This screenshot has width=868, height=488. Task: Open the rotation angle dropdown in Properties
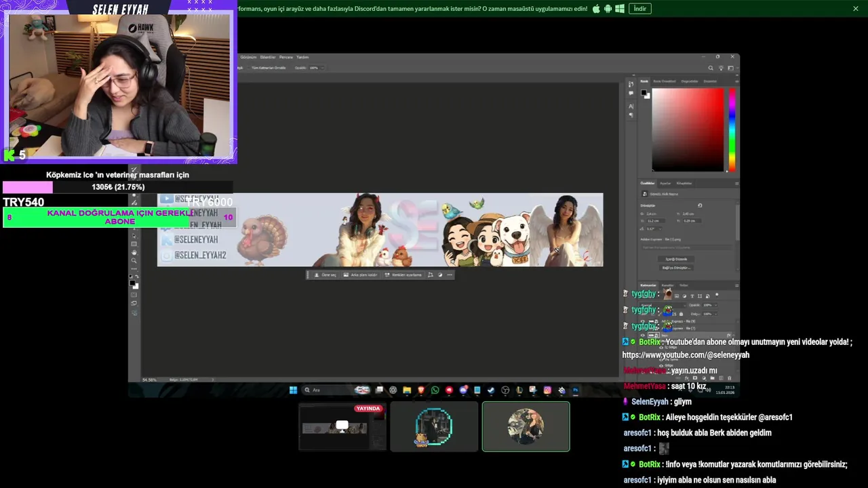[660, 228]
